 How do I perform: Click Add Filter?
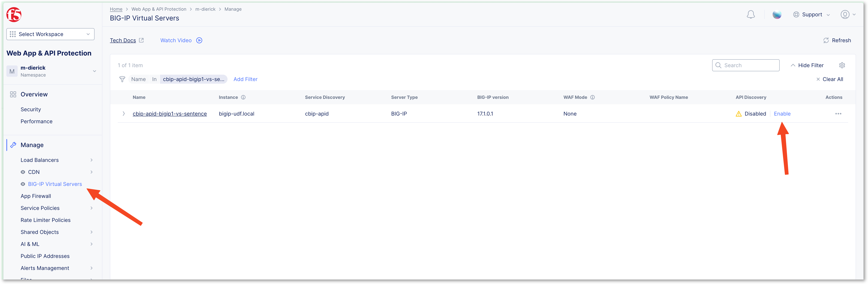point(245,80)
